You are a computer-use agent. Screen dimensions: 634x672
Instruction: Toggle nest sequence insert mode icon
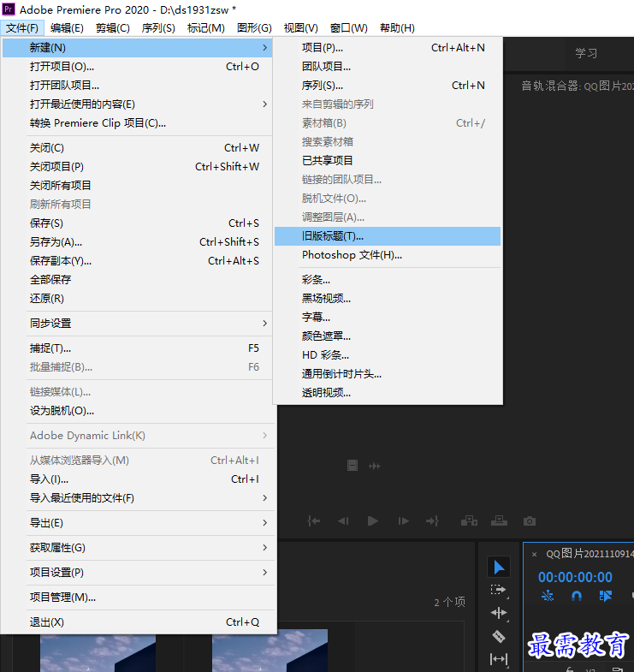(548, 596)
